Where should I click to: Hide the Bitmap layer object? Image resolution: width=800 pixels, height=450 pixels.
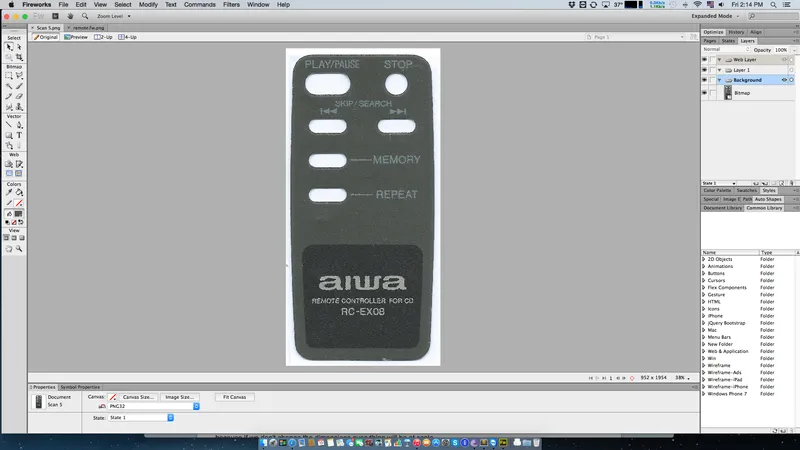point(705,92)
